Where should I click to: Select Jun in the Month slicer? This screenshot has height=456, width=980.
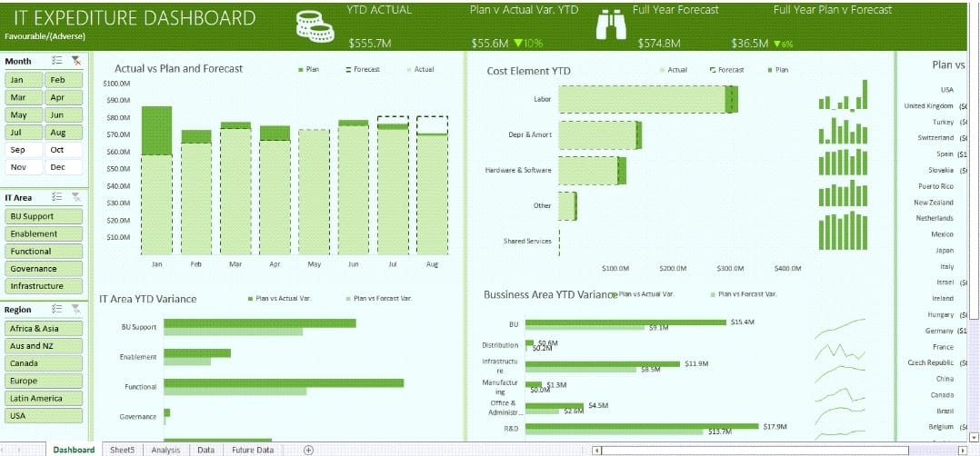click(64, 115)
